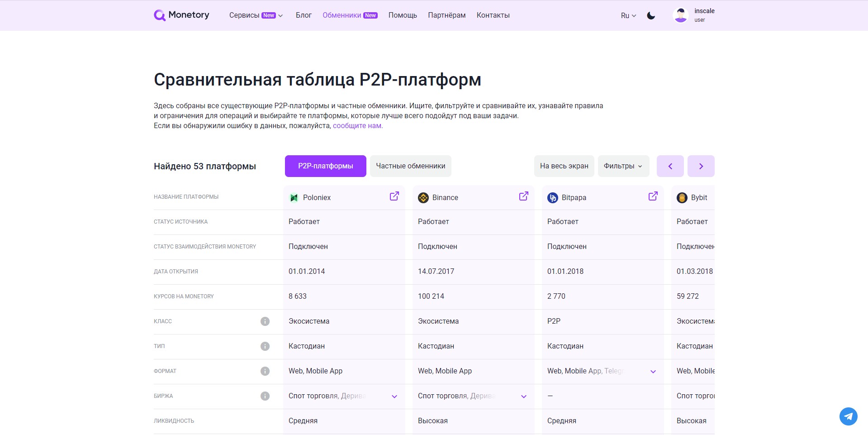Screen dimensions: 868x435
Task: Click Bitpapa opening date 01.01.2018
Action: click(565, 272)
